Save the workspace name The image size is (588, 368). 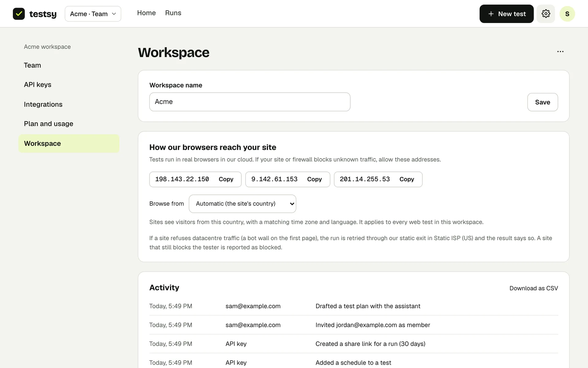(542, 102)
